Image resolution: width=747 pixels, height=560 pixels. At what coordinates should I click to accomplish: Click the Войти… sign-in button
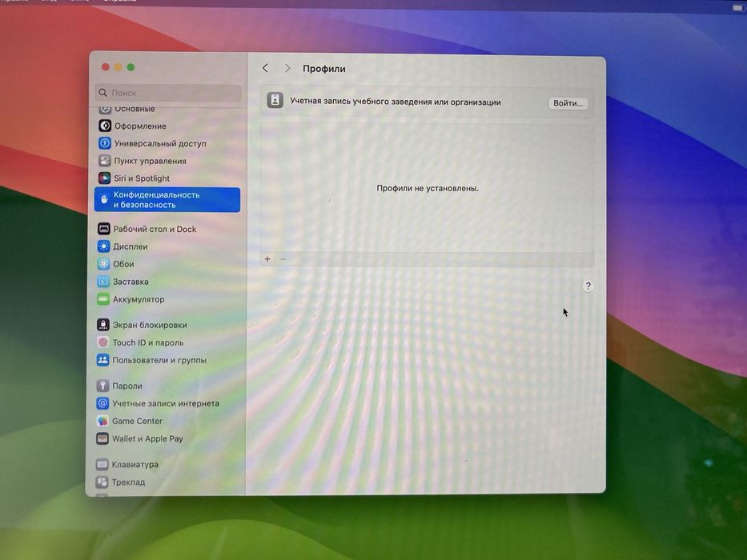[x=568, y=103]
